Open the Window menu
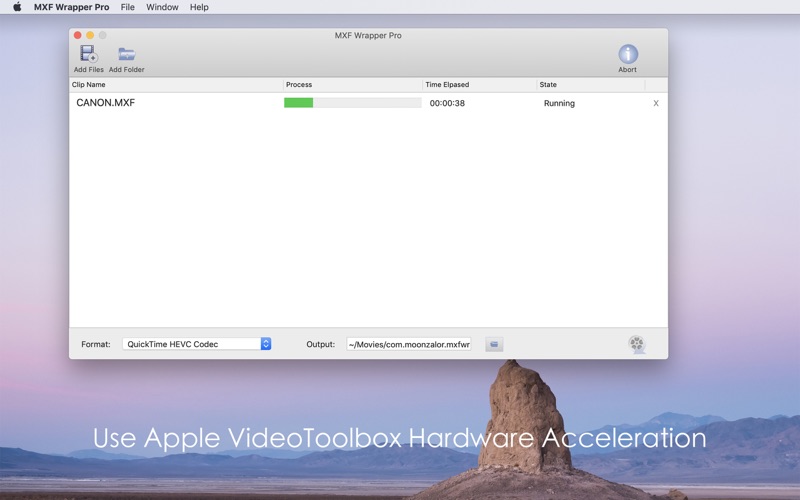The image size is (800, 500). [162, 7]
